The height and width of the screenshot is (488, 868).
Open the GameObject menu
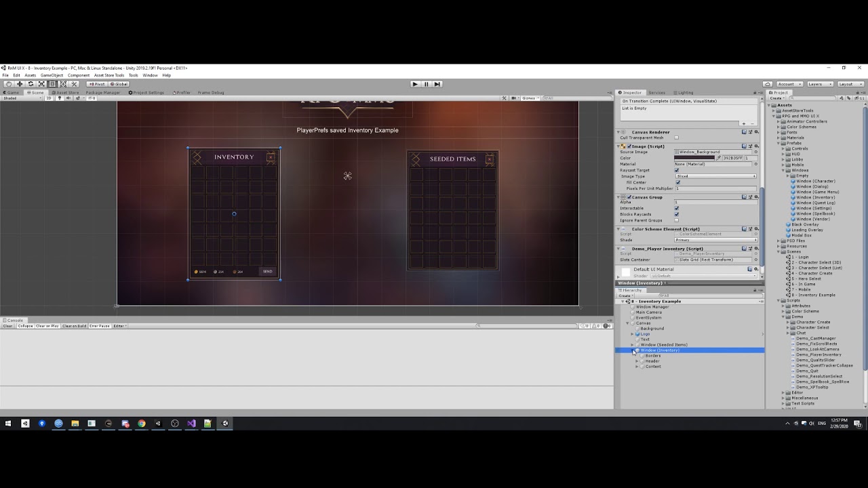point(52,75)
